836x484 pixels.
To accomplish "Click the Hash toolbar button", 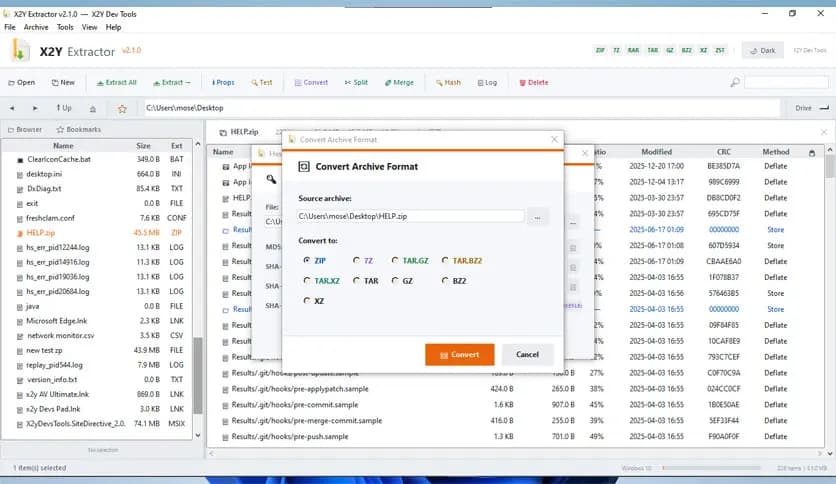I will [x=448, y=83].
